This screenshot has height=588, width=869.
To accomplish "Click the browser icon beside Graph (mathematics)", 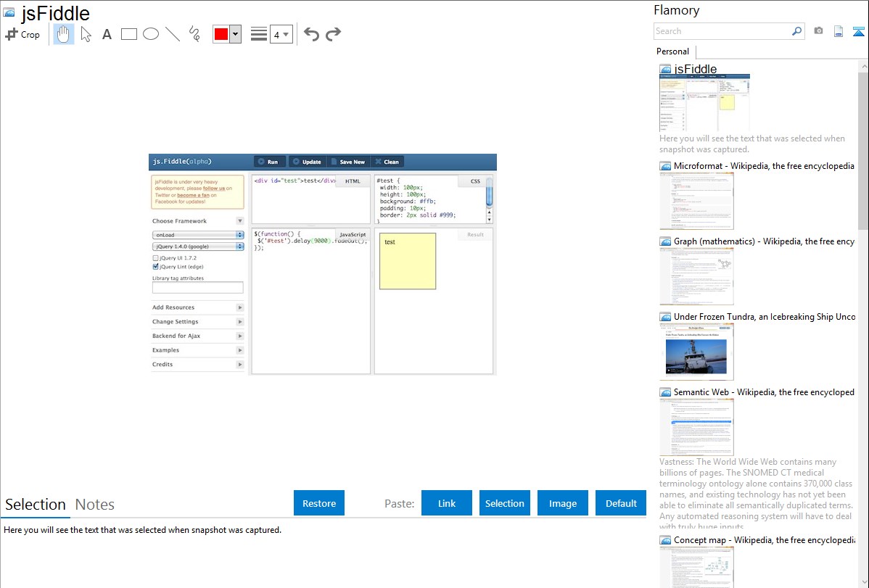I will coord(665,241).
